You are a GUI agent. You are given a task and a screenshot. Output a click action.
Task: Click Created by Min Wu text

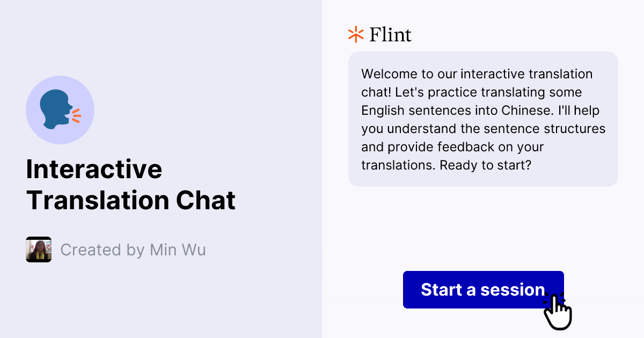point(133,249)
